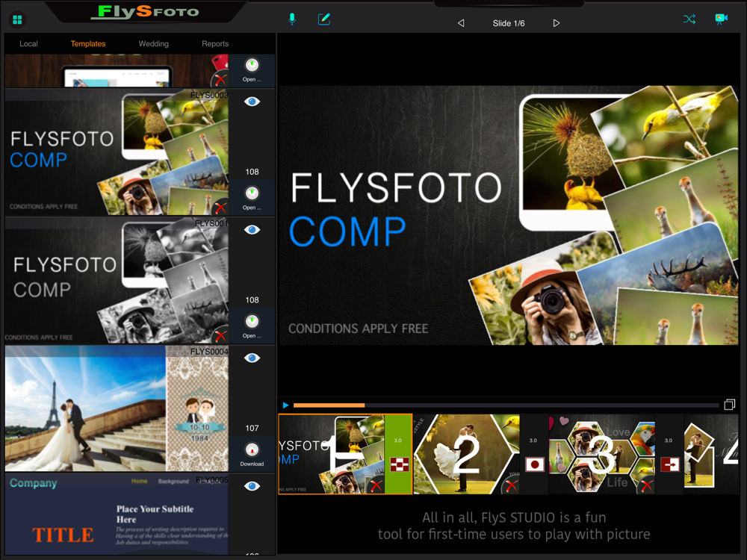Viewport: 747px width, 560px height.
Task: Open the video export camera icon
Action: point(722,19)
